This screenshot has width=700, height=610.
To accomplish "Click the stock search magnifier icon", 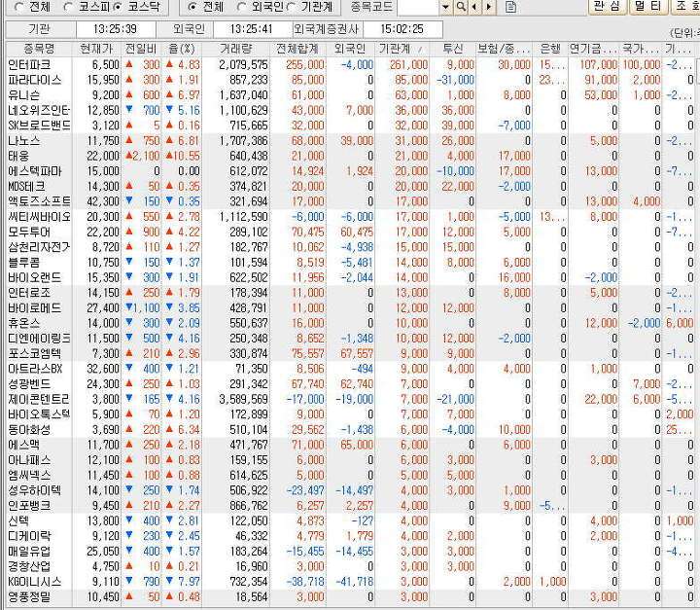I will [x=461, y=7].
